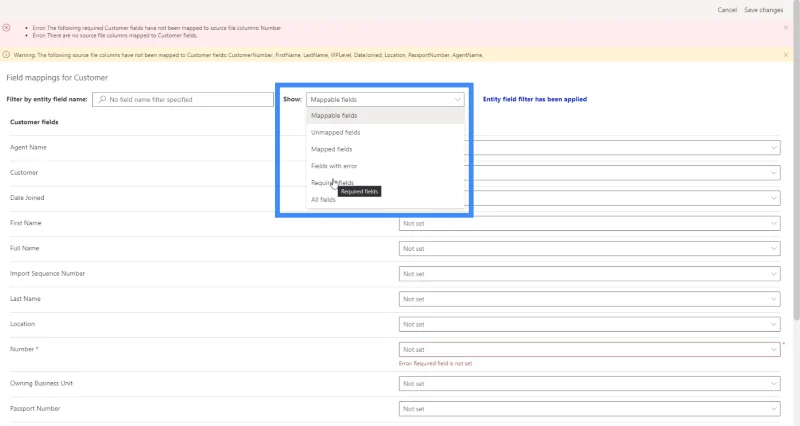Click the Agent Name field label
Viewport: 800px width, 426px height.
coord(28,147)
